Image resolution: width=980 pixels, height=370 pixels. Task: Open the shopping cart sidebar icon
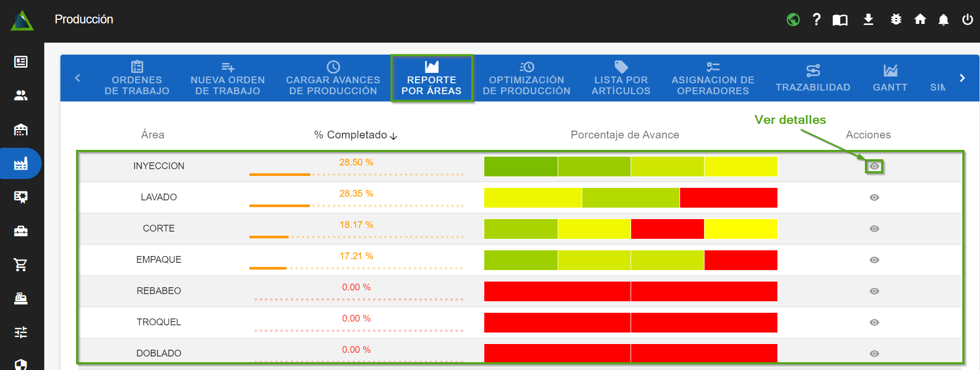coord(21,265)
